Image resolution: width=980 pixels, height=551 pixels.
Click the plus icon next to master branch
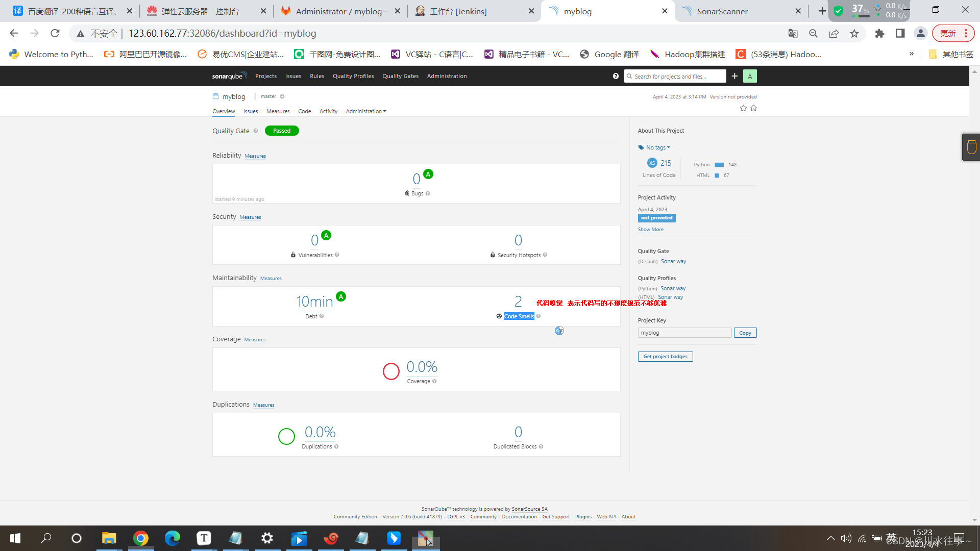pyautogui.click(x=282, y=96)
